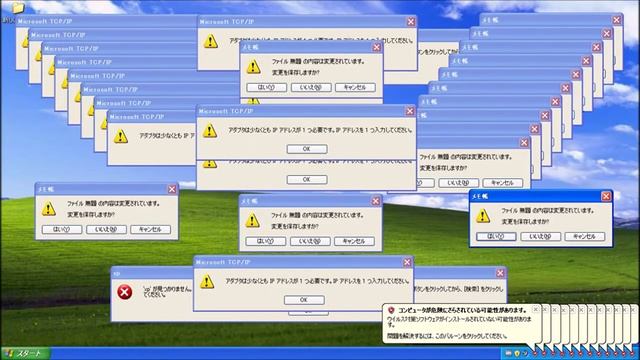Close the active dark-titled メモ帳 dialog
This screenshot has height=360, width=640.
pos(606,196)
